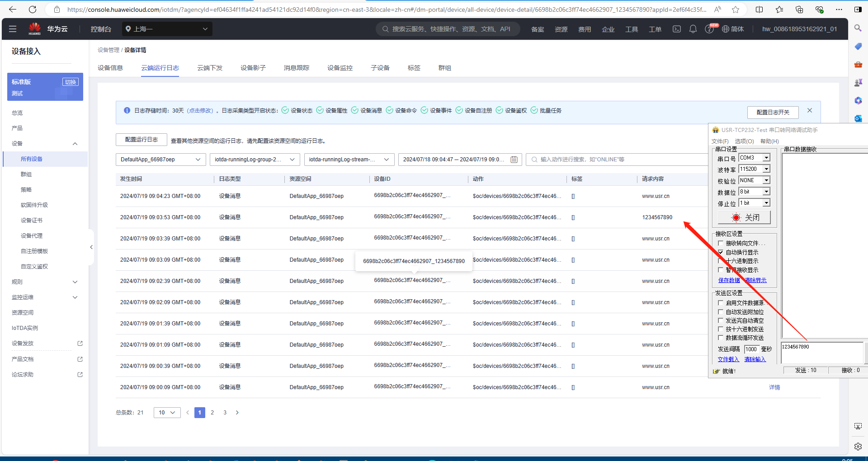Refresh the browser page
This screenshot has height=461, width=868.
pos(33,9)
